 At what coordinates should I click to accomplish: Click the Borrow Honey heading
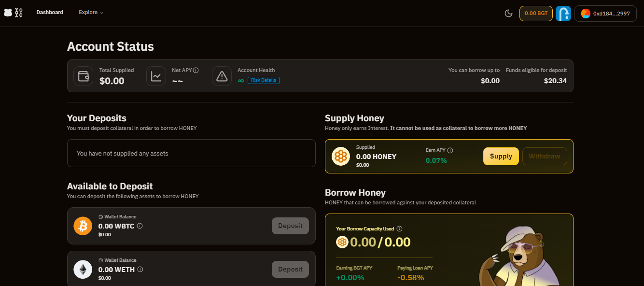pyautogui.click(x=355, y=193)
